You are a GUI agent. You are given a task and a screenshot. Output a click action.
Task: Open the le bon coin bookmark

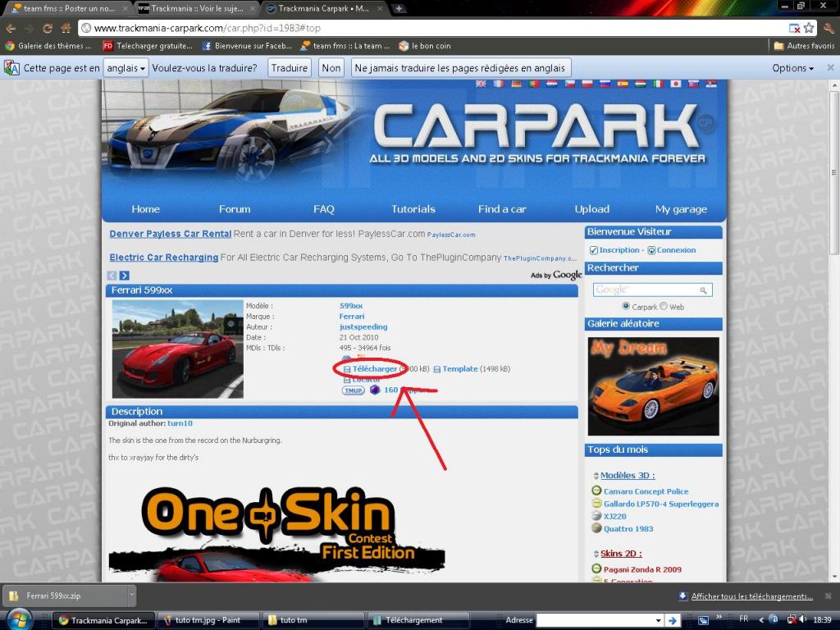pyautogui.click(x=425, y=46)
